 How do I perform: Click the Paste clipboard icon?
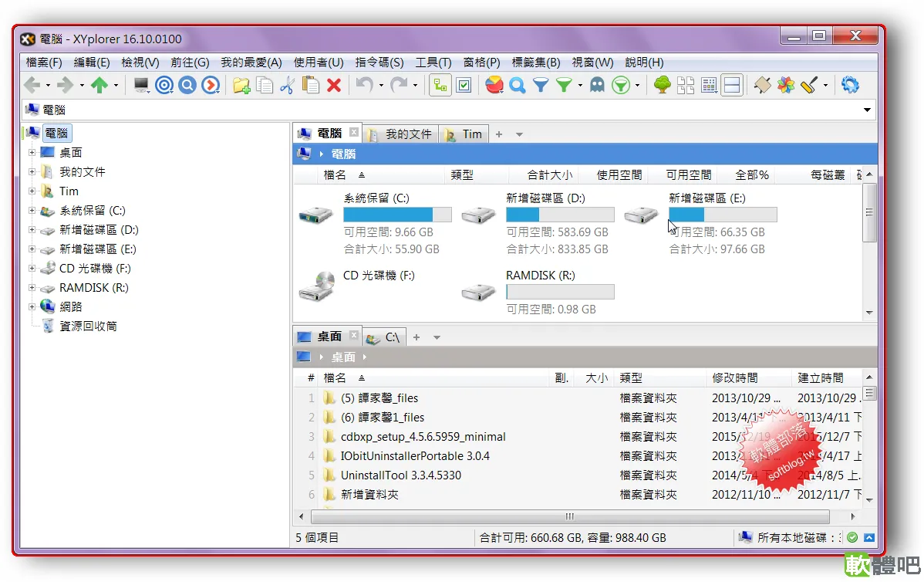tap(311, 86)
